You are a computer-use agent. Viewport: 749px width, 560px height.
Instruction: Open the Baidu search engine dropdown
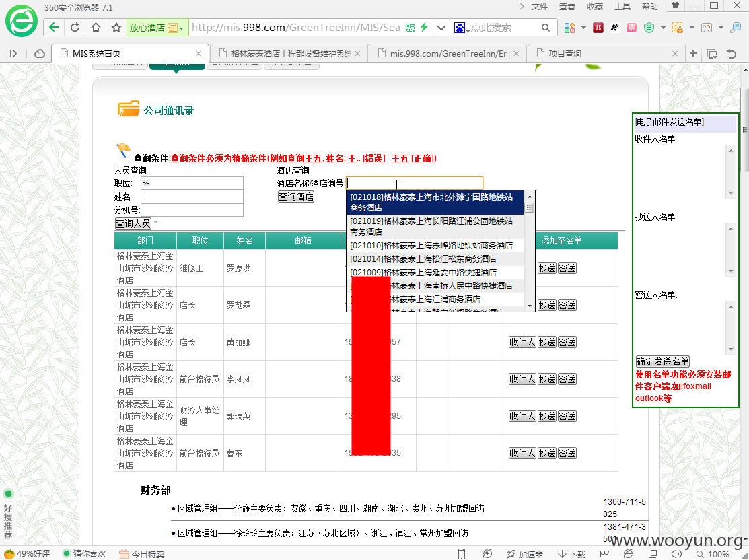tap(461, 28)
